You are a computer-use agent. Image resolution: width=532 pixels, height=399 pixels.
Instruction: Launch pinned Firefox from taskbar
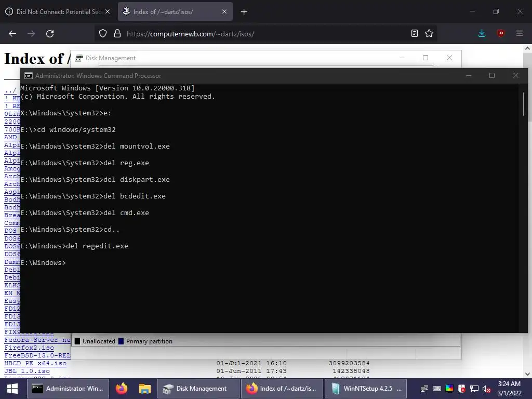(122, 389)
